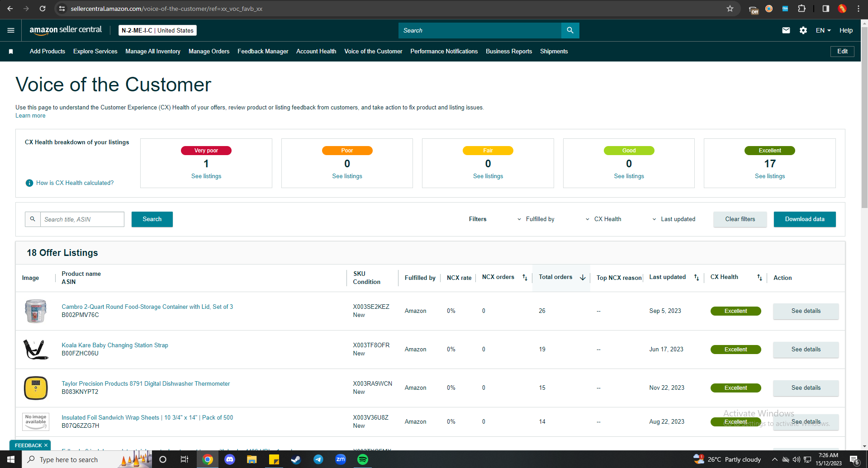Viewport: 868px width, 468px height.
Task: Open Add Products menu item
Action: coord(47,52)
